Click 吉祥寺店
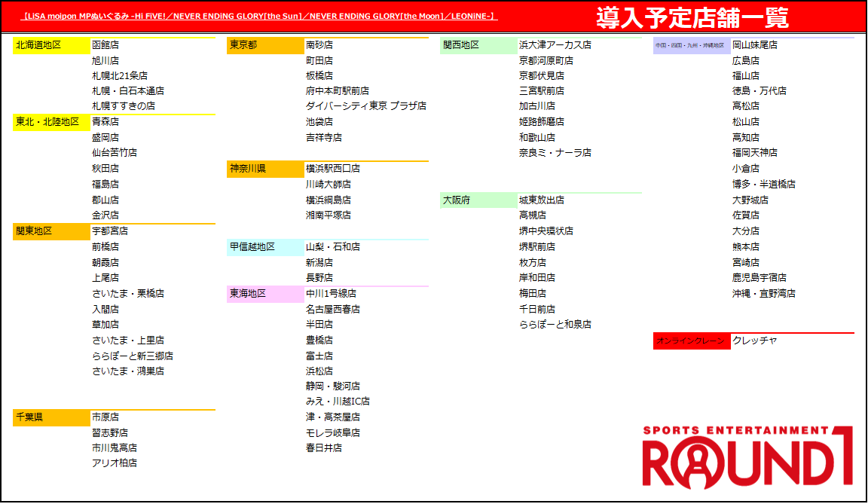Screen dimensions: 868x504 point(324,137)
